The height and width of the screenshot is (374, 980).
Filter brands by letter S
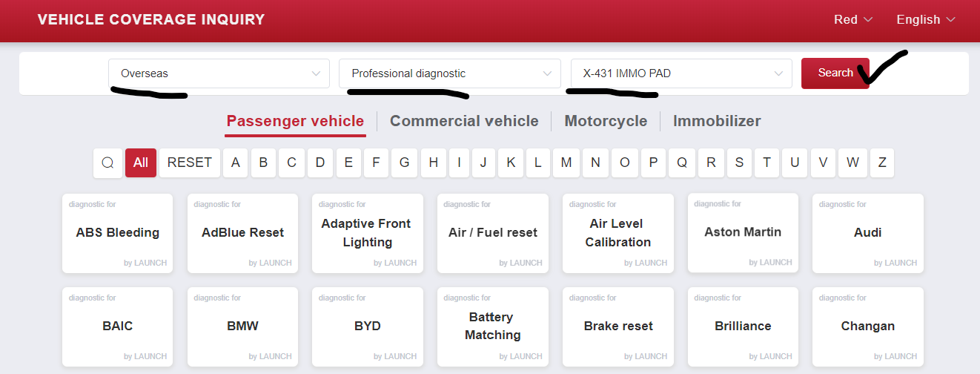point(739,163)
